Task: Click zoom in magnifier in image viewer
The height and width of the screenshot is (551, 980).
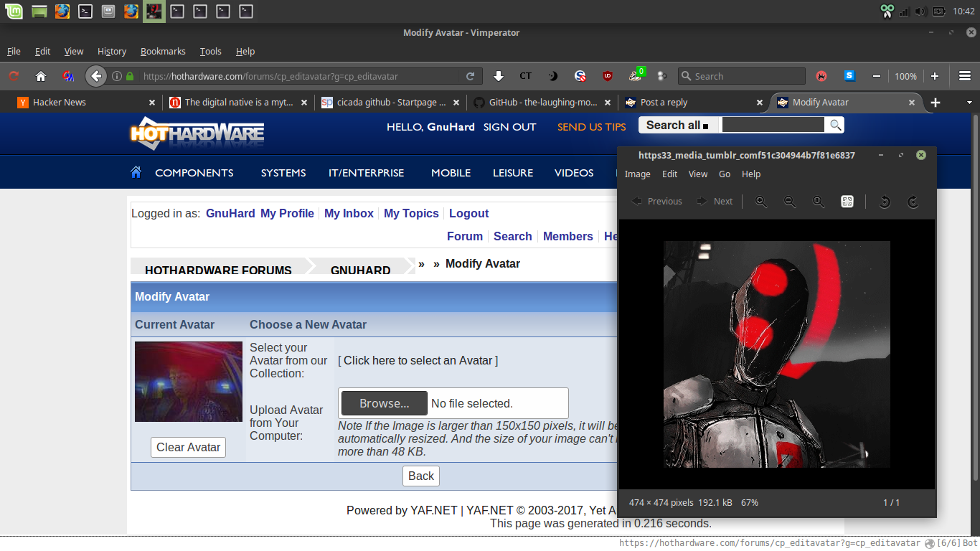Action: 761,202
